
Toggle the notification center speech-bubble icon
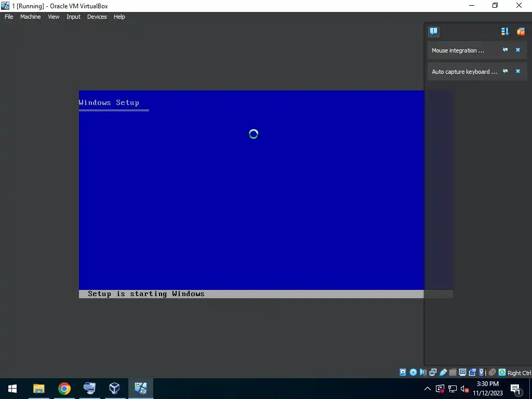click(x=434, y=32)
